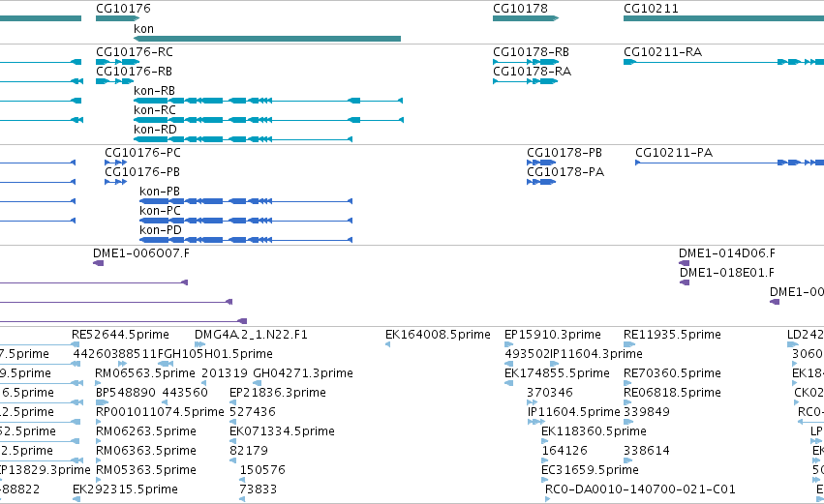Click the CG10211-RA transcript label
This screenshot has width=824, height=504.
click(x=662, y=52)
